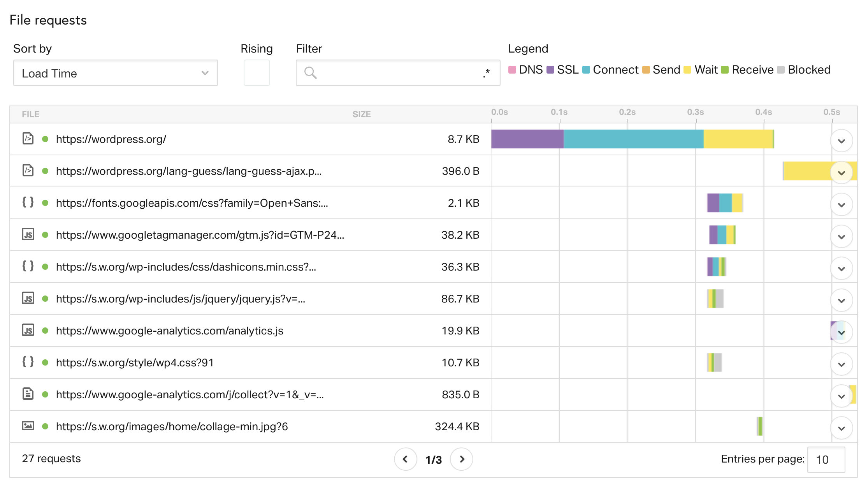
Task: Expand details for dashicons.min.css request
Action: point(841,269)
